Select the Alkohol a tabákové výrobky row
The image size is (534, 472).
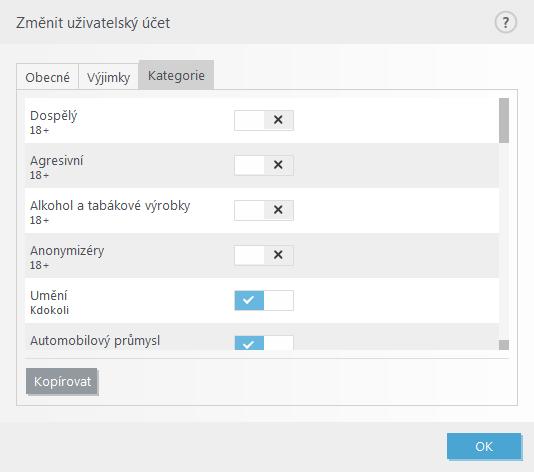pyautogui.click(x=262, y=210)
